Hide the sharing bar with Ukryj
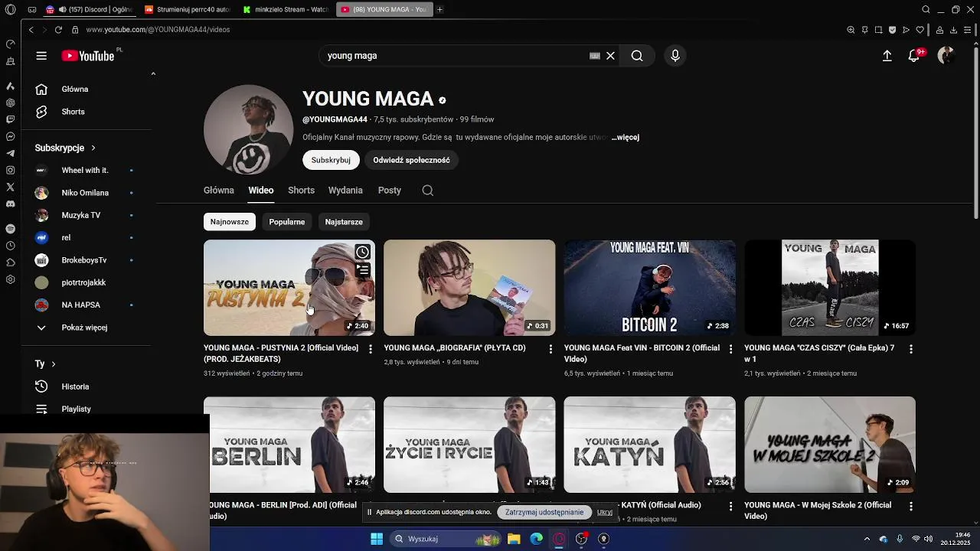 (x=605, y=512)
